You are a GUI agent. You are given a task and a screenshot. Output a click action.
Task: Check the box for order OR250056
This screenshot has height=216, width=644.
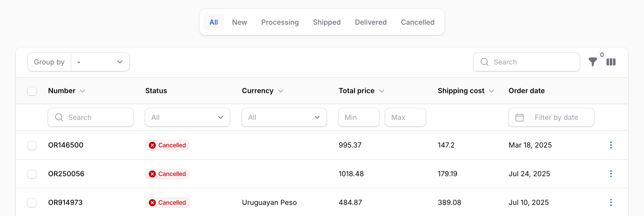32,174
